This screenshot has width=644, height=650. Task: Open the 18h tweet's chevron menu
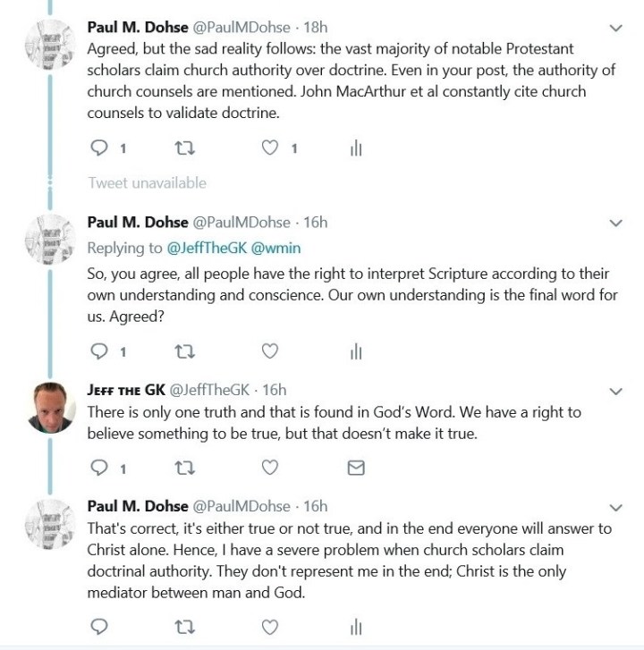coord(614,28)
